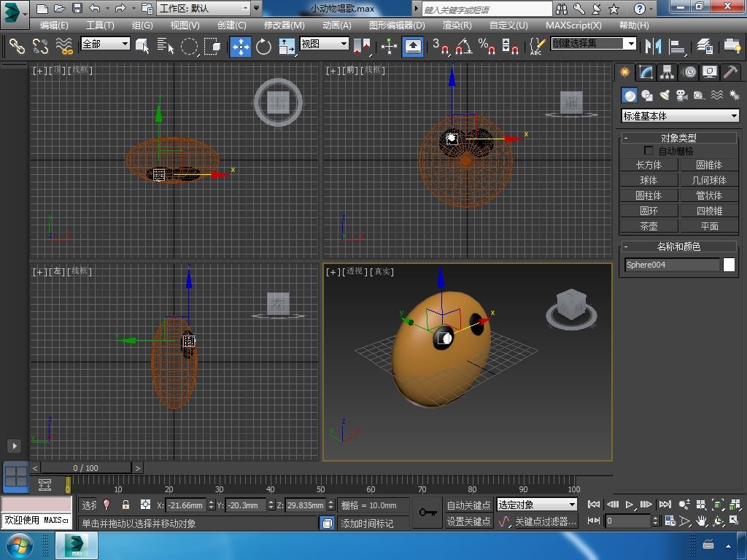
Task: Open the 标准基本体 primitive type dropdown
Action: pos(680,116)
